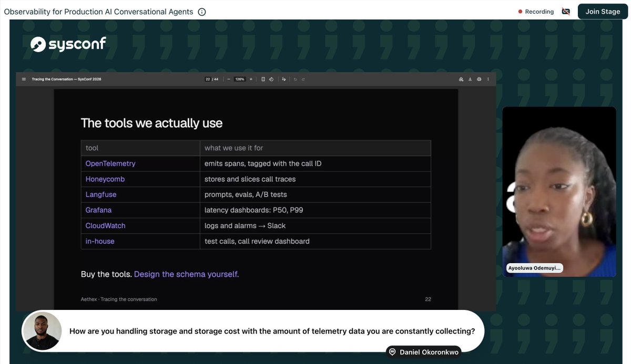Image resolution: width=631 pixels, height=364 pixels.
Task: Click the in-house table cell
Action: point(140,241)
